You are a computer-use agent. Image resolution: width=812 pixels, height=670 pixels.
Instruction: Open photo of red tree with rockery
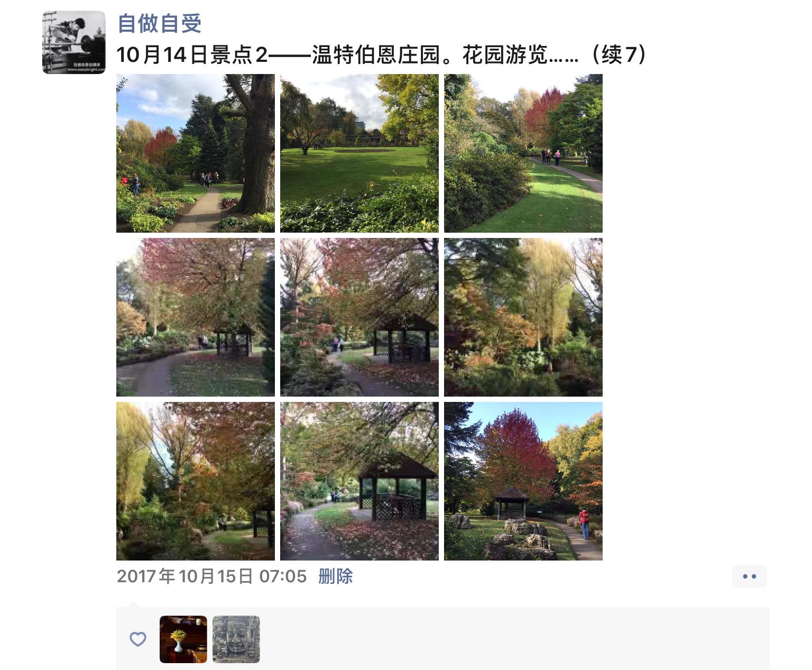pos(523,481)
